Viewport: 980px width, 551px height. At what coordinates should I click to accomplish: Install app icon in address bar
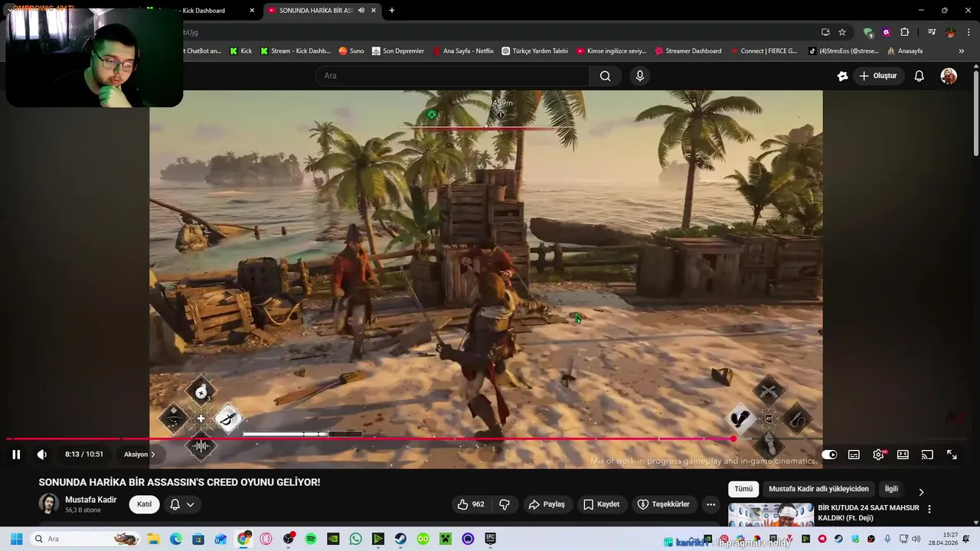[x=825, y=32]
